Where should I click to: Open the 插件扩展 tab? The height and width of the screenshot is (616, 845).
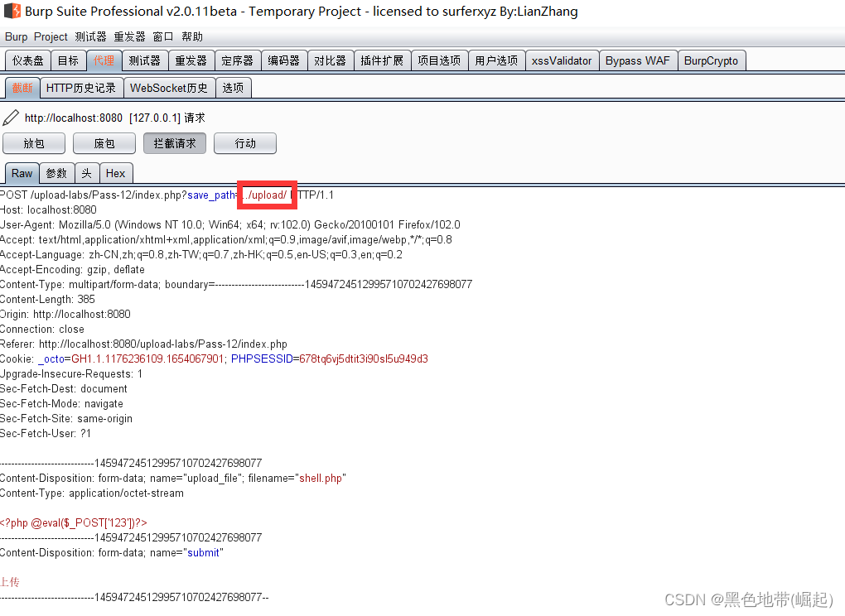click(x=382, y=60)
